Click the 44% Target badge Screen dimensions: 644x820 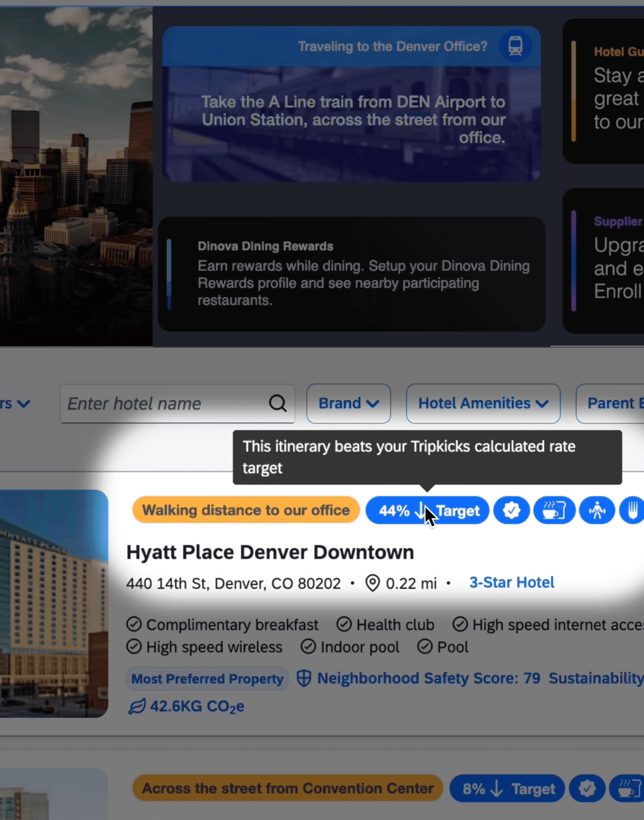point(427,511)
